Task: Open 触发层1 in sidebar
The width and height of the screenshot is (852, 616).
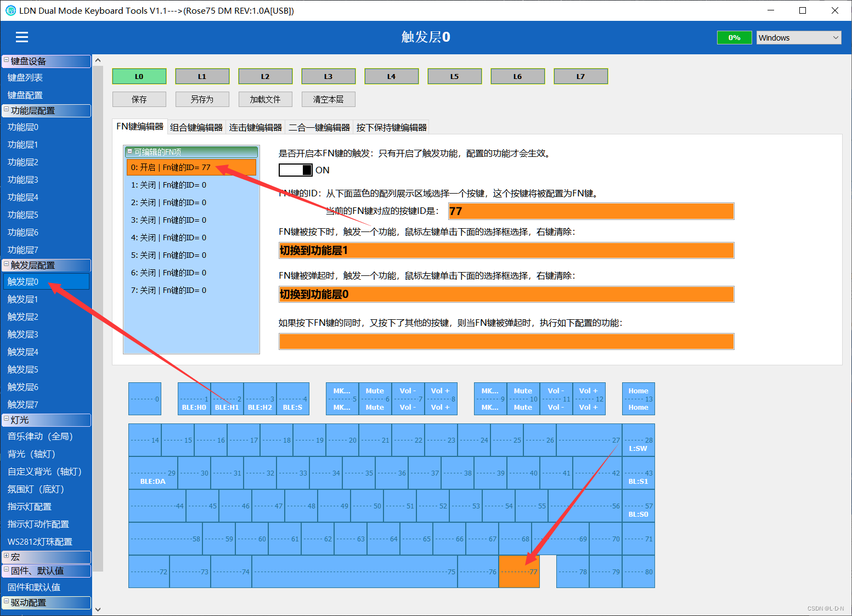Action: 46,299
